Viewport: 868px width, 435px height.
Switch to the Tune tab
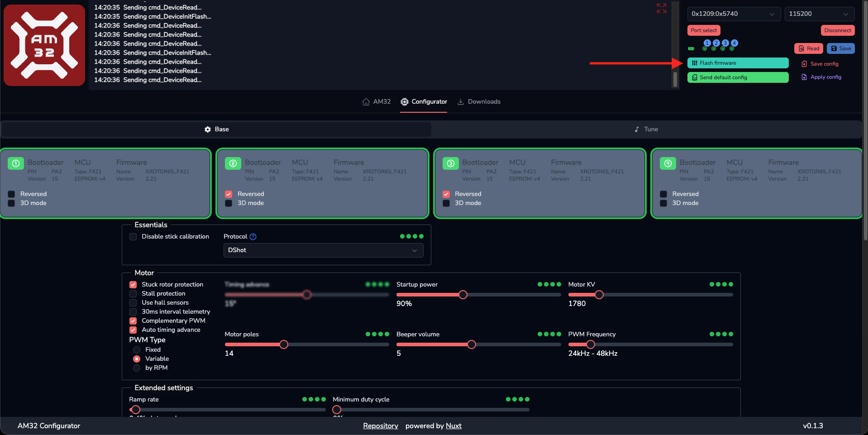pyautogui.click(x=646, y=129)
